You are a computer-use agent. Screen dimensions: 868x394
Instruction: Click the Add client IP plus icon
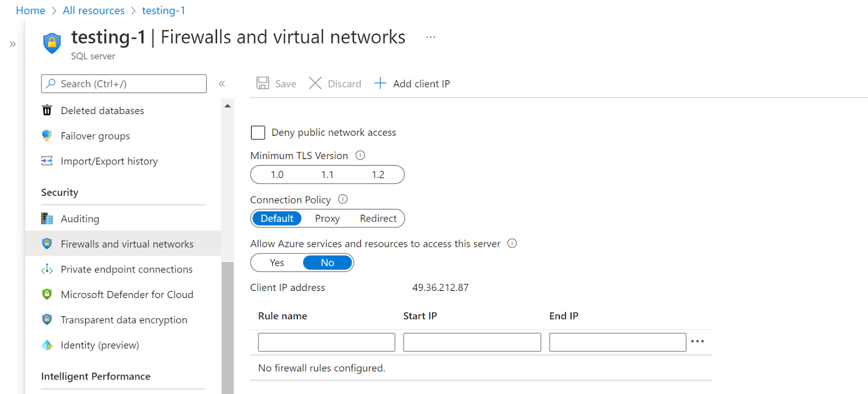(380, 84)
